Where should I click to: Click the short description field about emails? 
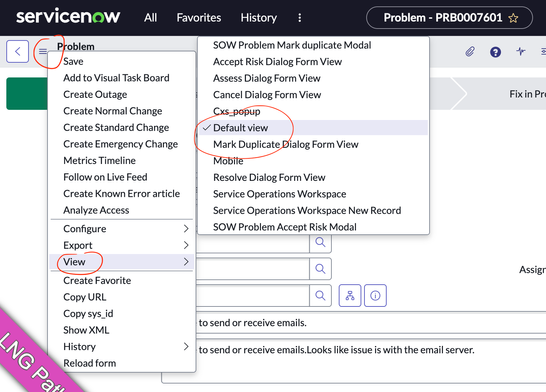(x=371, y=323)
